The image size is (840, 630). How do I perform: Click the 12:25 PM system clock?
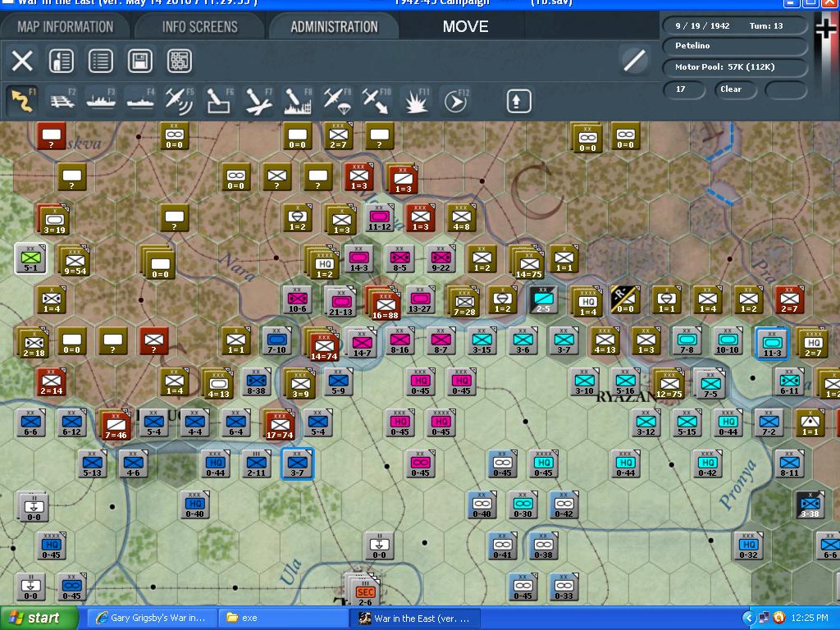[x=810, y=619]
